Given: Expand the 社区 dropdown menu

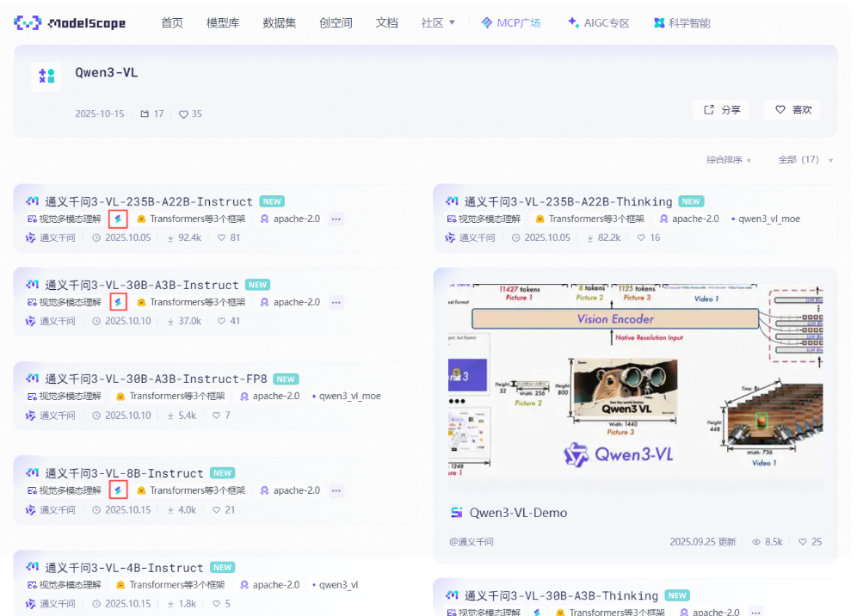Looking at the screenshot, I should (438, 23).
